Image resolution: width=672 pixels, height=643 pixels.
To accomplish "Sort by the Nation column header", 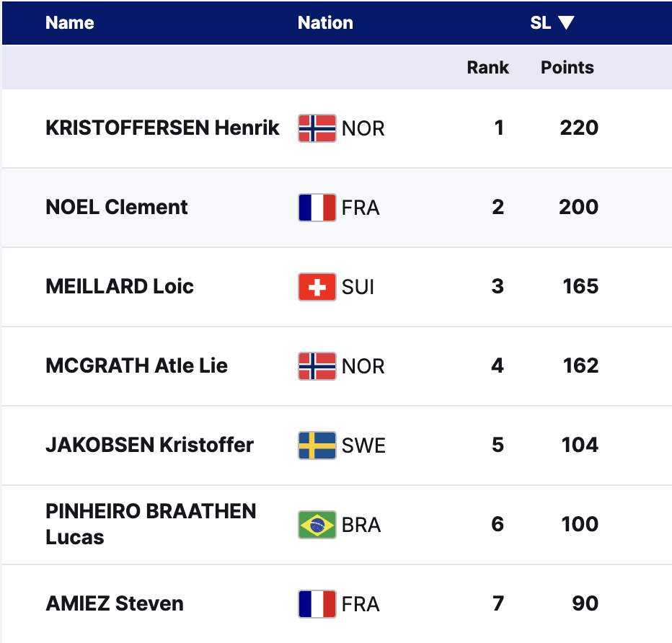I will [x=325, y=23].
